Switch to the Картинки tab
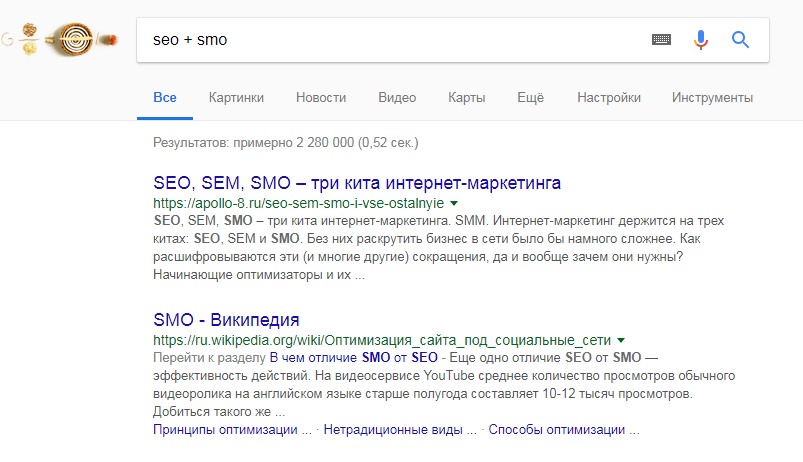The image size is (803, 462). (236, 98)
